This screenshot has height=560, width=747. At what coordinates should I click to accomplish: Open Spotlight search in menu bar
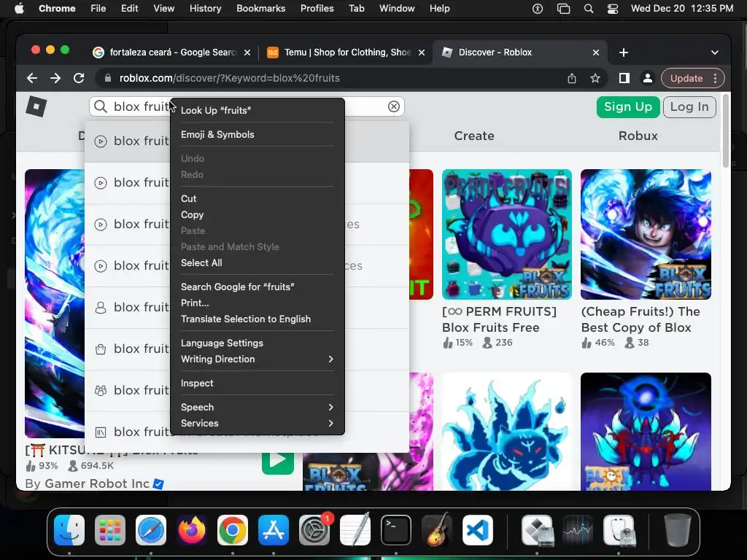[589, 9]
